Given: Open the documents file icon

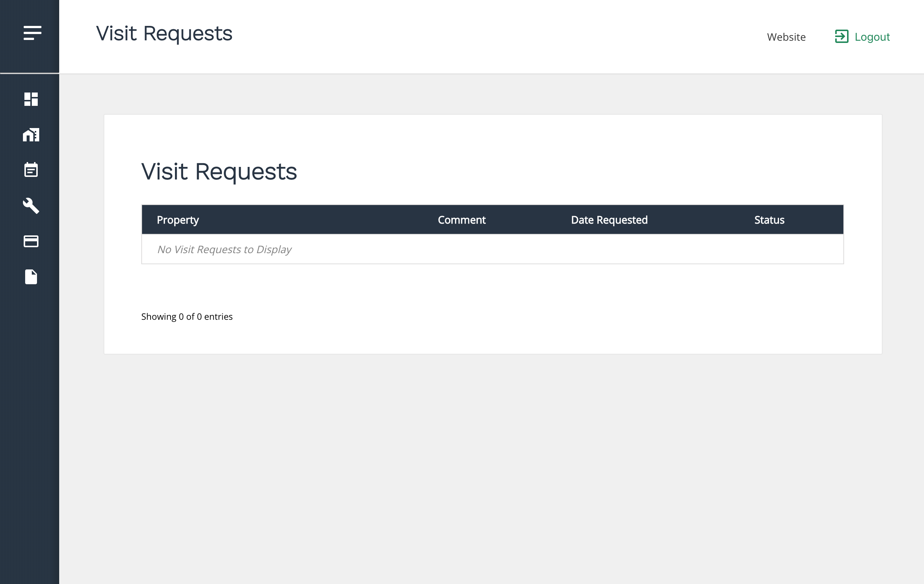Looking at the screenshot, I should (31, 277).
